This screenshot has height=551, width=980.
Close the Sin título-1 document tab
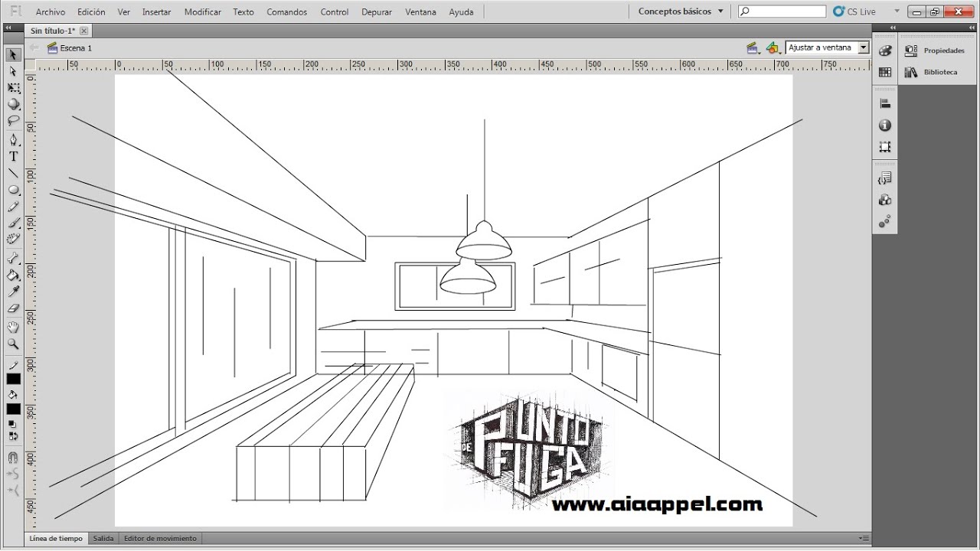[84, 31]
